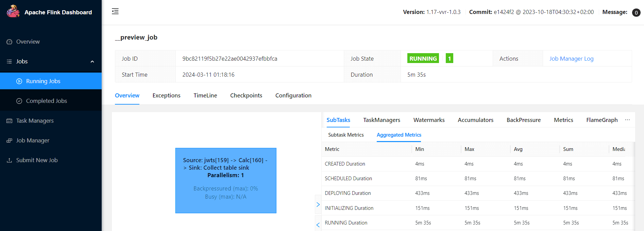This screenshot has width=644, height=231.
Task: Click the Duration value 5m 35s in job info
Action: (x=417, y=75)
